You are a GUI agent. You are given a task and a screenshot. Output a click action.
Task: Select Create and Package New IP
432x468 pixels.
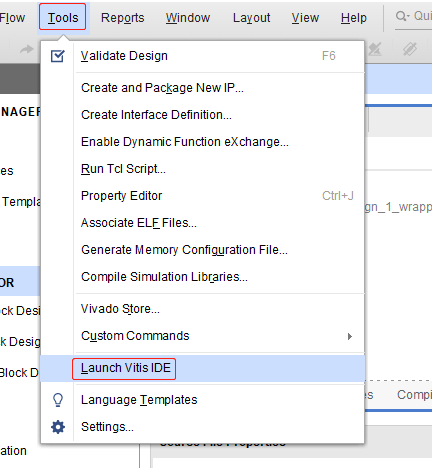pos(202,88)
